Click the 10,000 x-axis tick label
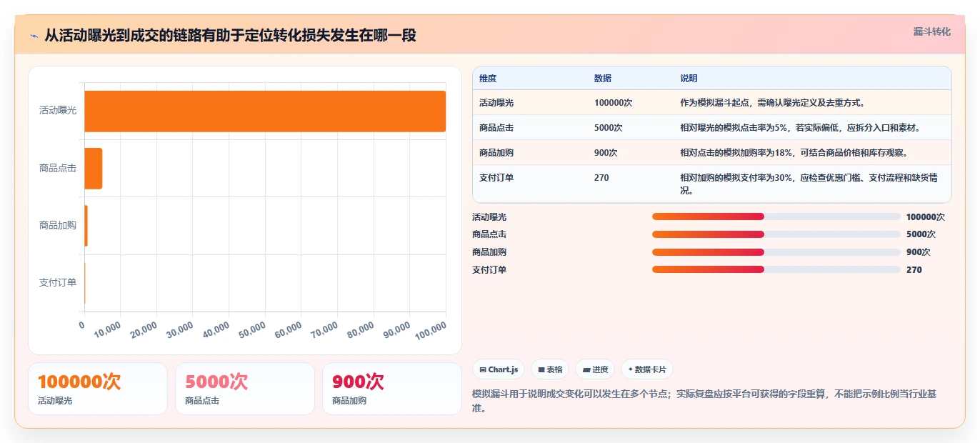980x443 pixels. pos(109,329)
